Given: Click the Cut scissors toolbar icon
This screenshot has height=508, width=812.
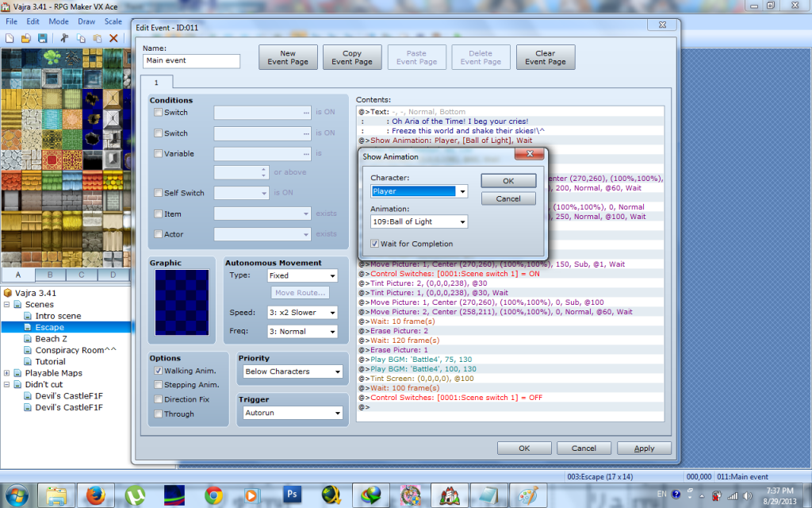Looking at the screenshot, I should coord(64,38).
